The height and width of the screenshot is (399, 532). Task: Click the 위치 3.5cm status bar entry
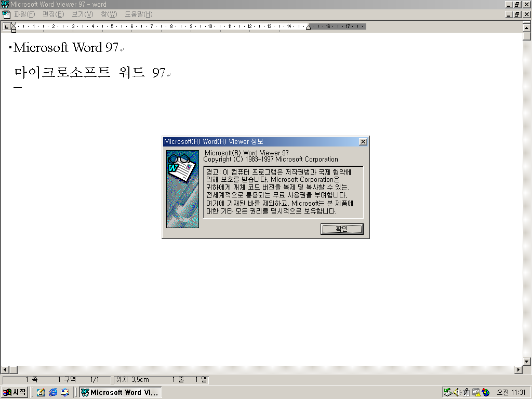[x=132, y=379]
